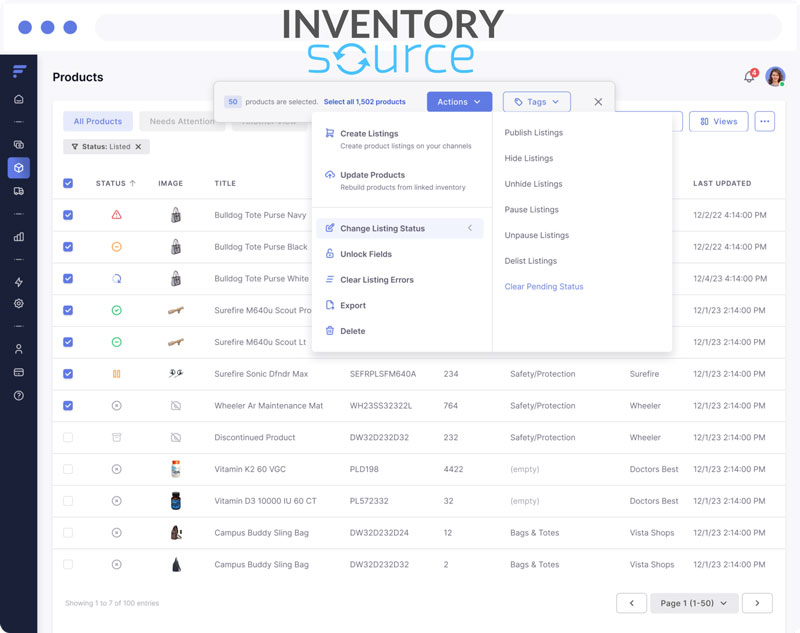The height and width of the screenshot is (633, 800).
Task: Open the products cube icon in sidebar
Action: 19,168
